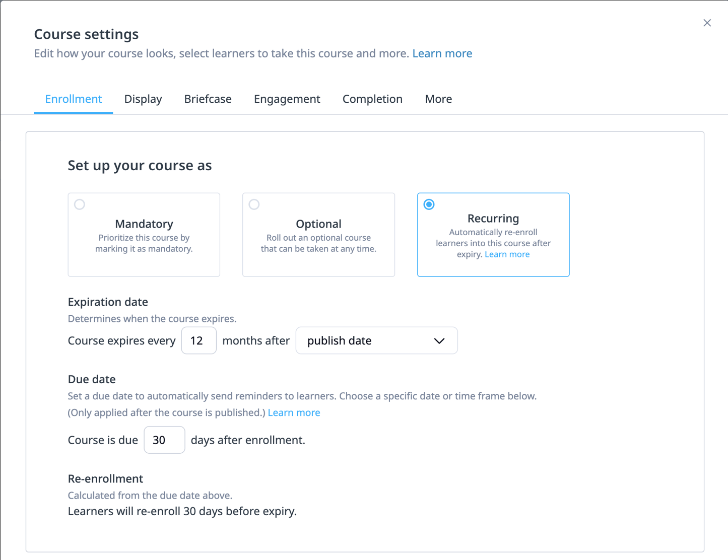Close the Course settings dialog
Image resolution: width=728 pixels, height=560 pixels.
coord(707,23)
